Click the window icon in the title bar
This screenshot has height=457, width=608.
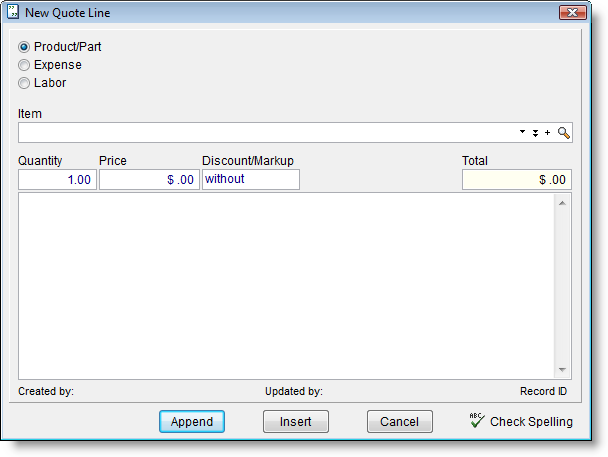coord(14,13)
